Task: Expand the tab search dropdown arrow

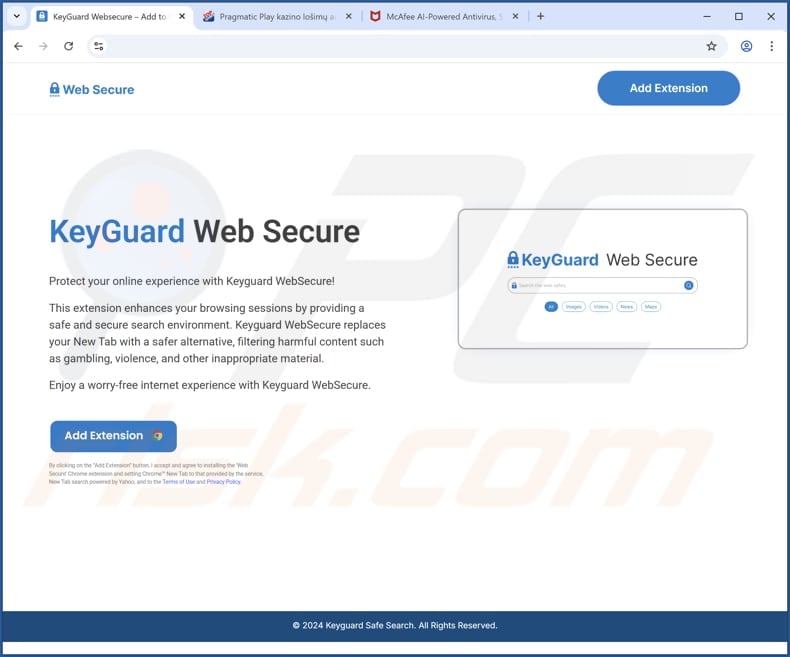Action: click(x=17, y=16)
